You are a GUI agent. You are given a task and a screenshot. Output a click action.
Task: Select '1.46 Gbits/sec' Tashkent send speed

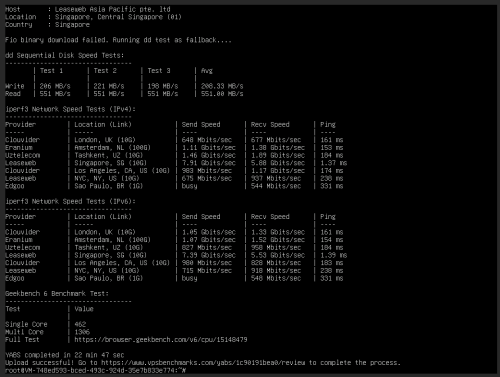(209, 155)
